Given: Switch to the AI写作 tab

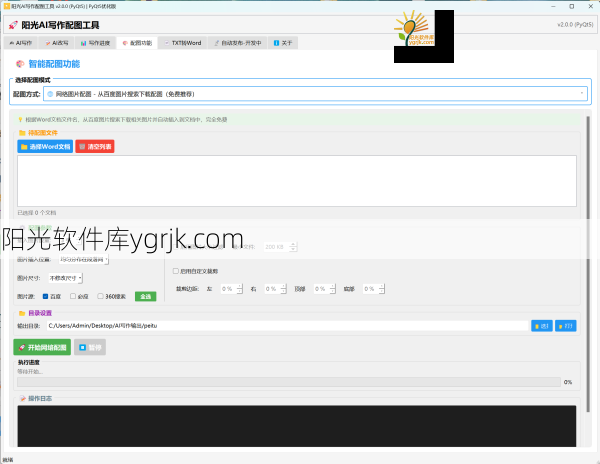Looking at the screenshot, I should [21, 43].
